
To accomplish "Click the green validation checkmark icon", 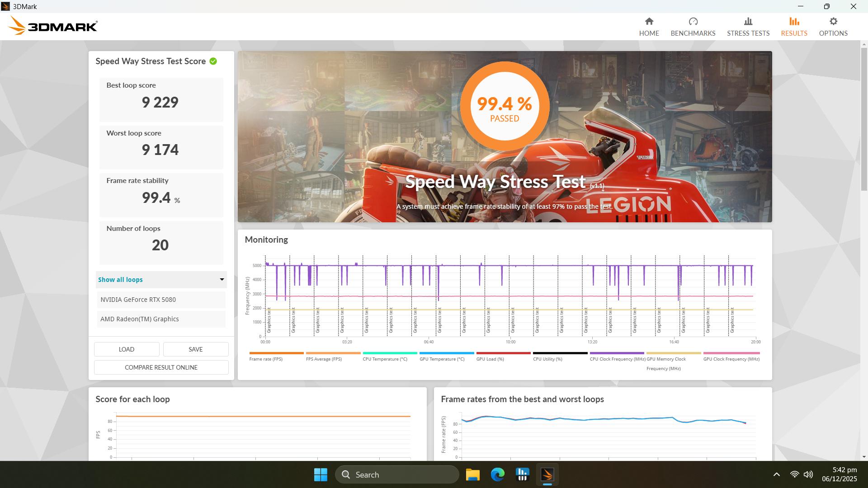I will click(x=213, y=61).
